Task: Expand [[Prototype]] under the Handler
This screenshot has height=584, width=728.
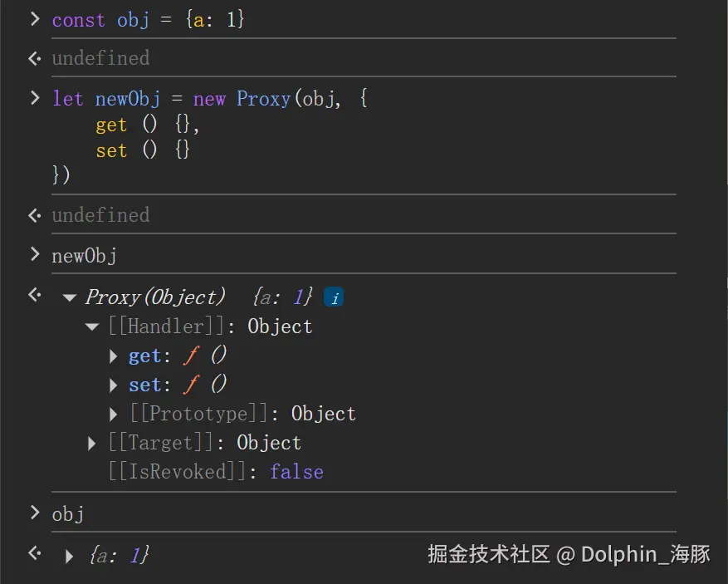Action: click(115, 414)
